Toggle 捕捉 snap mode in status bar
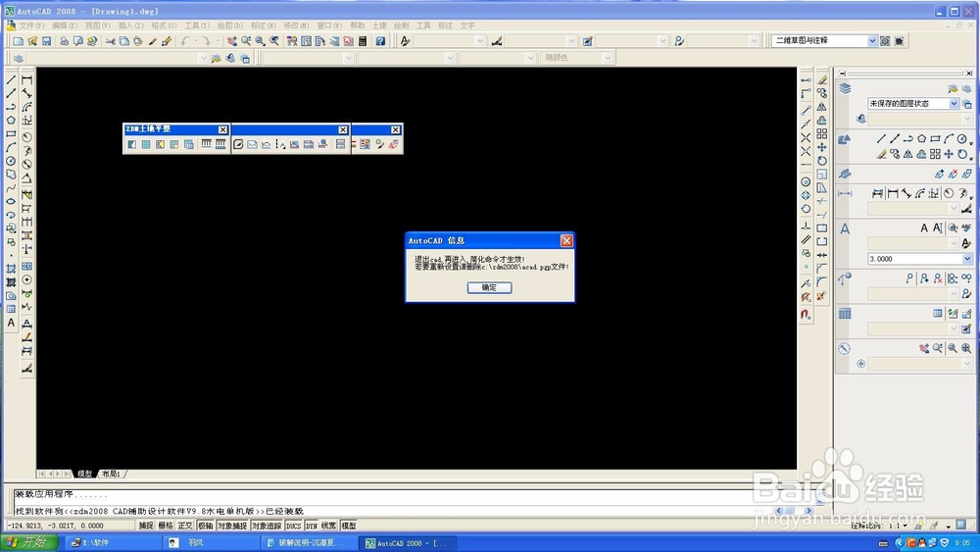 (146, 526)
